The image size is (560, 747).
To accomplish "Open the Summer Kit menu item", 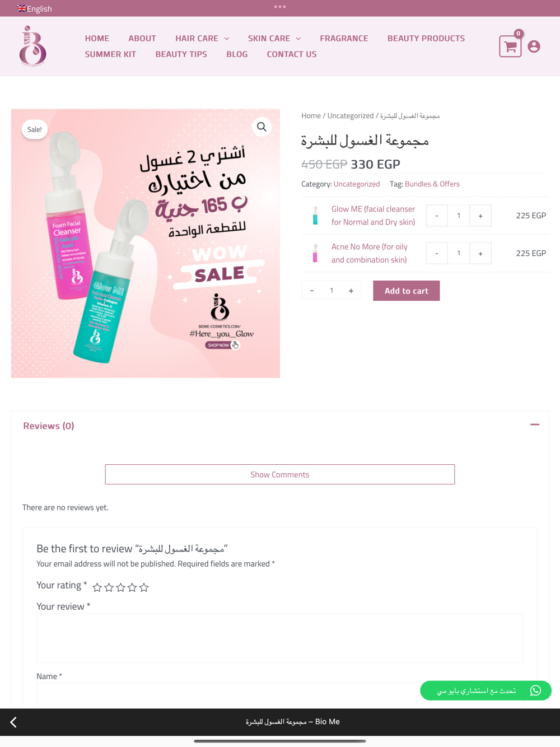I will tap(110, 54).
